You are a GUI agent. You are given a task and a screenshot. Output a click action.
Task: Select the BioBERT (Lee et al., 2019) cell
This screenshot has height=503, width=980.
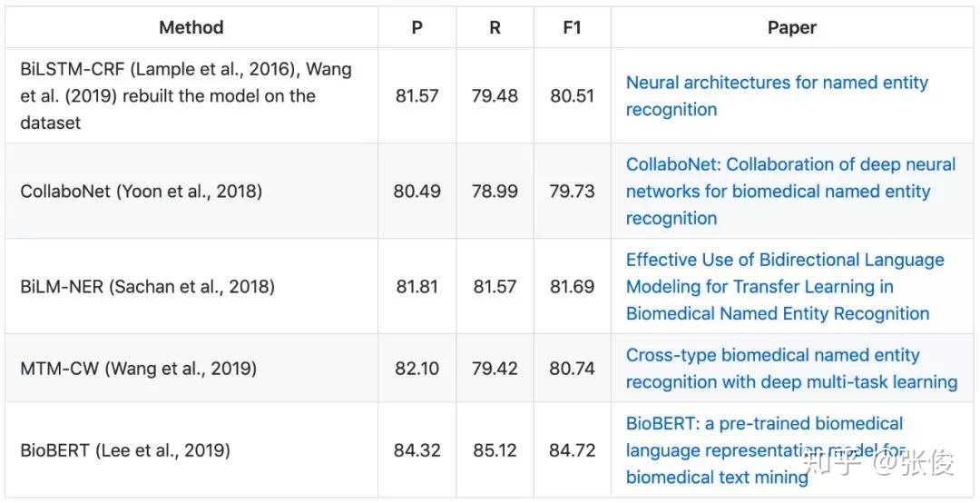pyautogui.click(x=125, y=449)
